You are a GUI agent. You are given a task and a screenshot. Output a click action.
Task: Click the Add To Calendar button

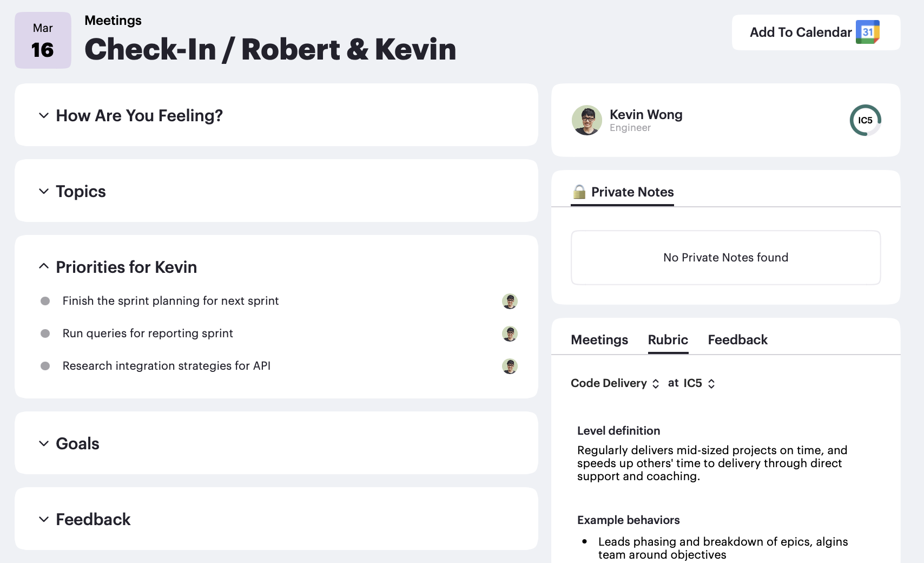click(x=815, y=32)
